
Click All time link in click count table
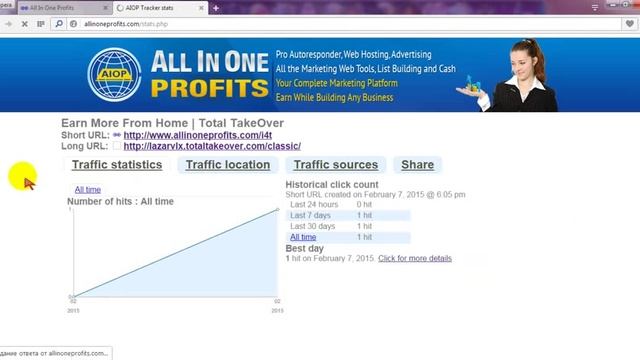pyautogui.click(x=303, y=237)
